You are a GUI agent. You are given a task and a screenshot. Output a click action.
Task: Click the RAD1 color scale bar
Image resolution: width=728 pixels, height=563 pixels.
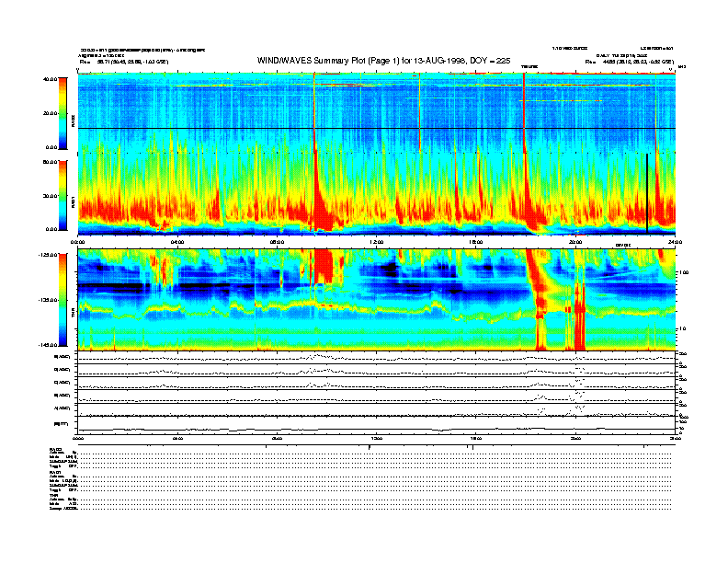[x=63, y=196]
